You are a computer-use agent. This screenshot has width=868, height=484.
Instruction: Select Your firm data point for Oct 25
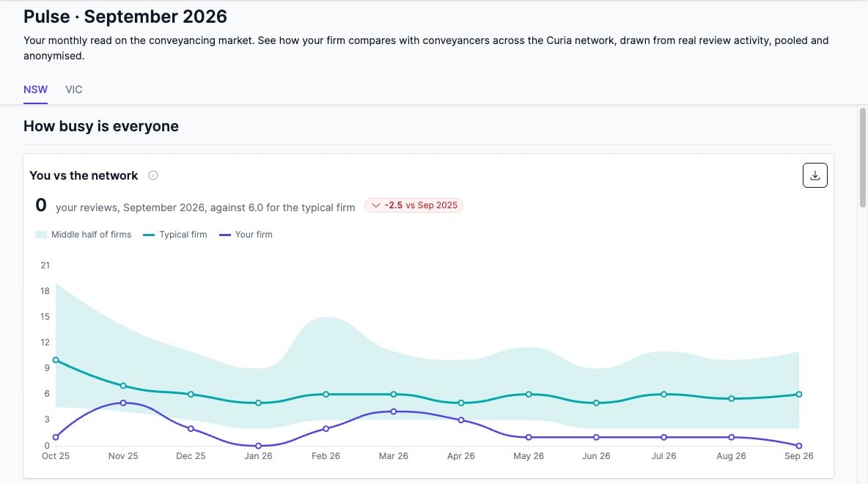coord(56,438)
